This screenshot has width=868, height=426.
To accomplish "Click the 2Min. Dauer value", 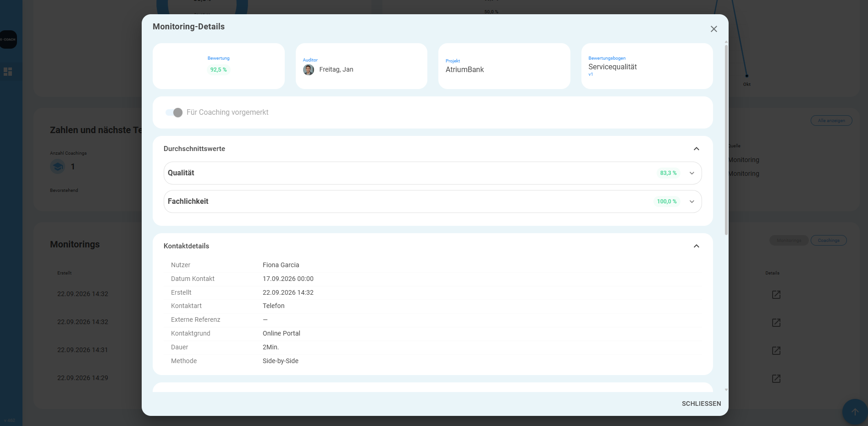I will click(x=271, y=347).
